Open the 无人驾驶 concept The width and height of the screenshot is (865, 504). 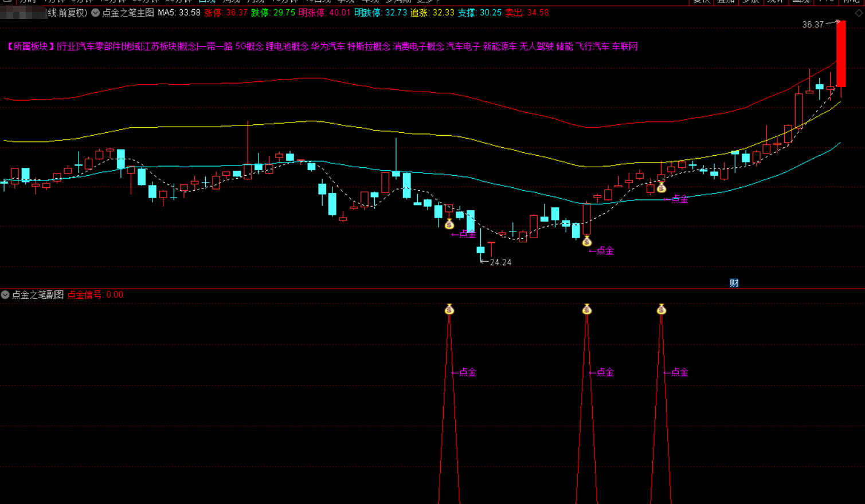point(537,46)
